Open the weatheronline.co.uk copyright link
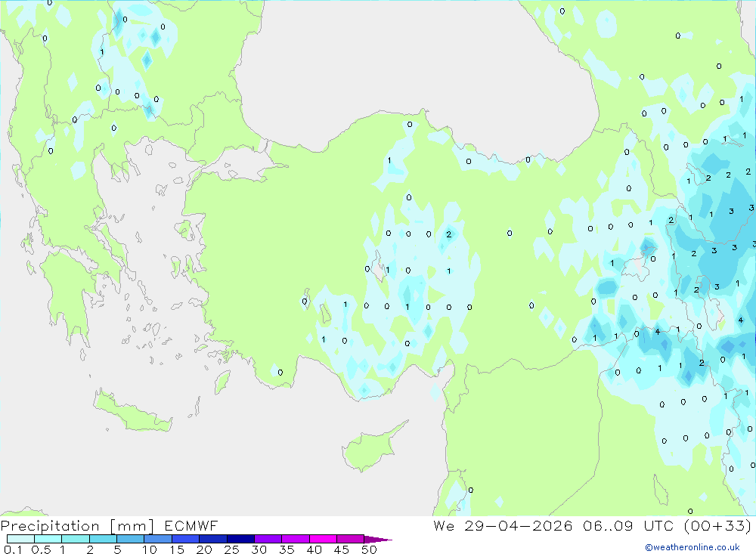 point(692,547)
